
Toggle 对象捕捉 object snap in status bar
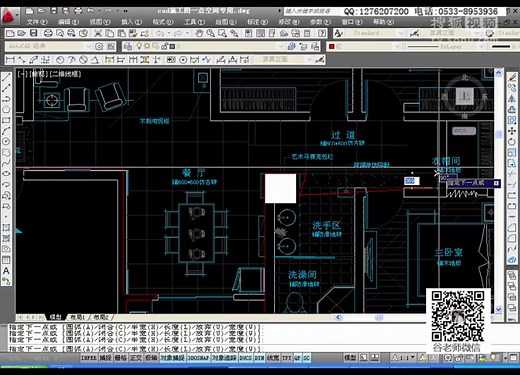click(x=172, y=358)
